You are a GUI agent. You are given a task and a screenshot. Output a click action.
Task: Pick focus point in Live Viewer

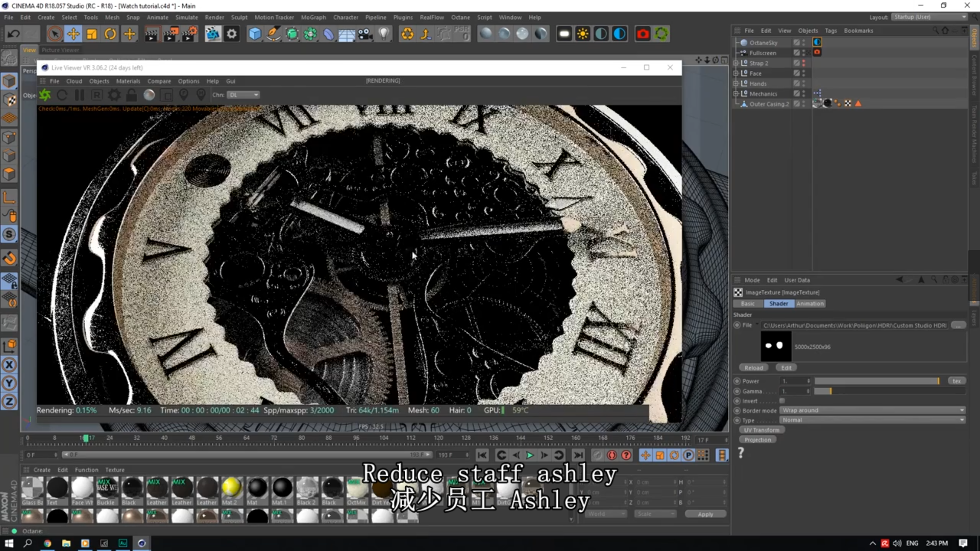click(184, 95)
